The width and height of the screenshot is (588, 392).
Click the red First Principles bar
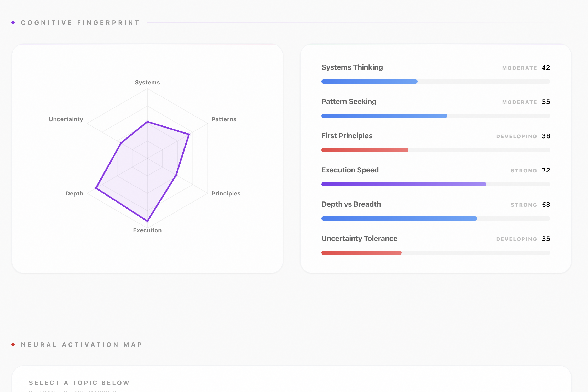click(x=365, y=150)
